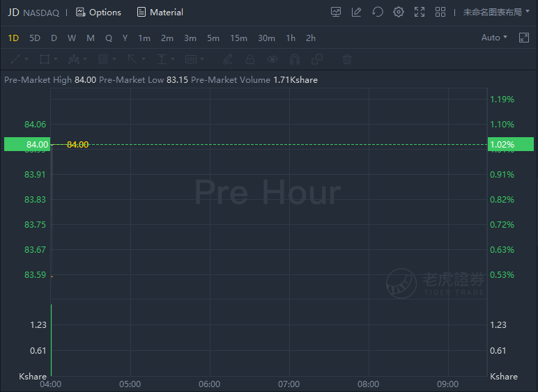Image resolution: width=538 pixels, height=392 pixels.
Task: Toggle drawing visibility with the eye icon
Action: [272, 59]
